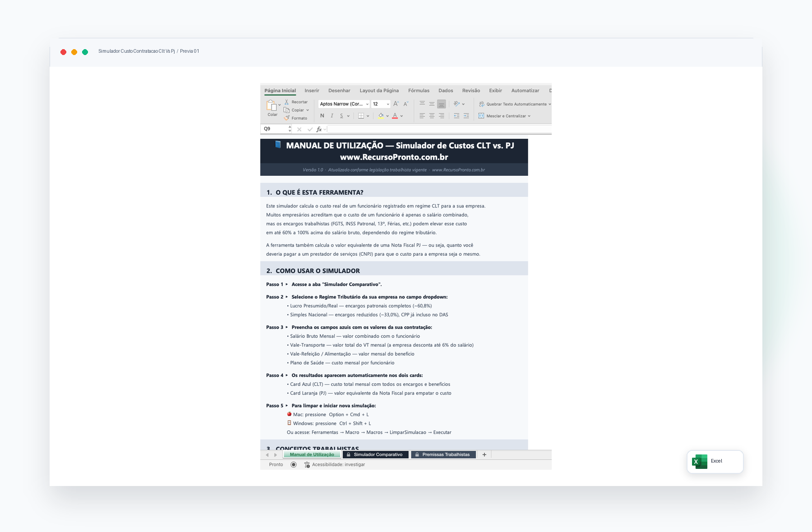
Task: Switch to the Automatizar ribbon tab
Action: point(525,91)
